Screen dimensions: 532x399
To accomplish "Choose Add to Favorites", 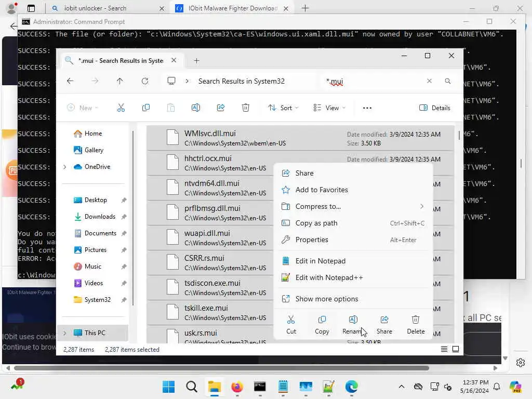I will tap(353, 190).
